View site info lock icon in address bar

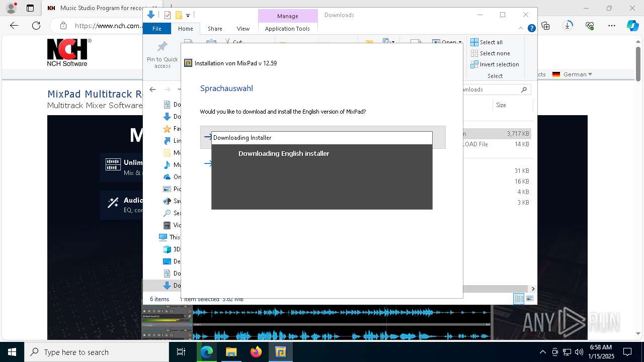click(x=63, y=26)
